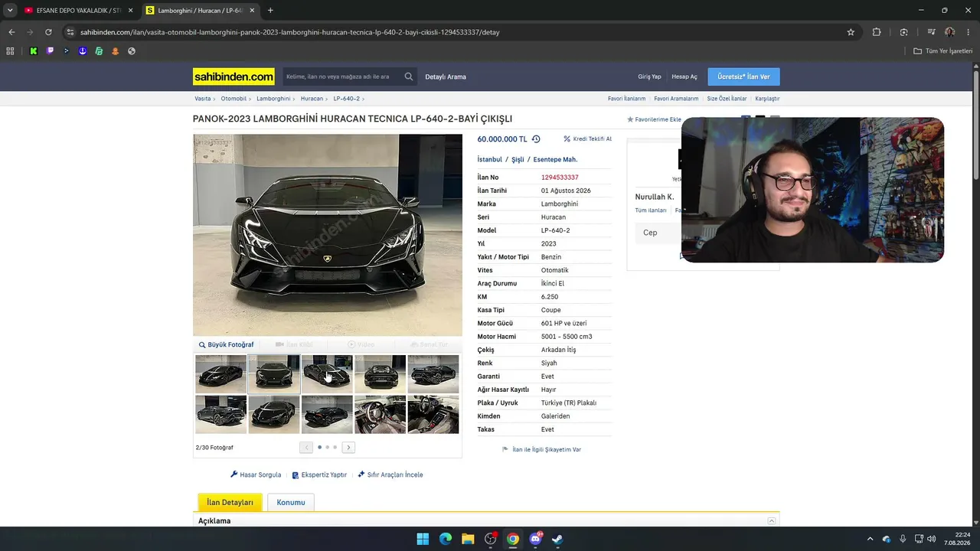The image size is (980, 551).
Task: Show next thumbnail page with right arrow
Action: coord(348,447)
